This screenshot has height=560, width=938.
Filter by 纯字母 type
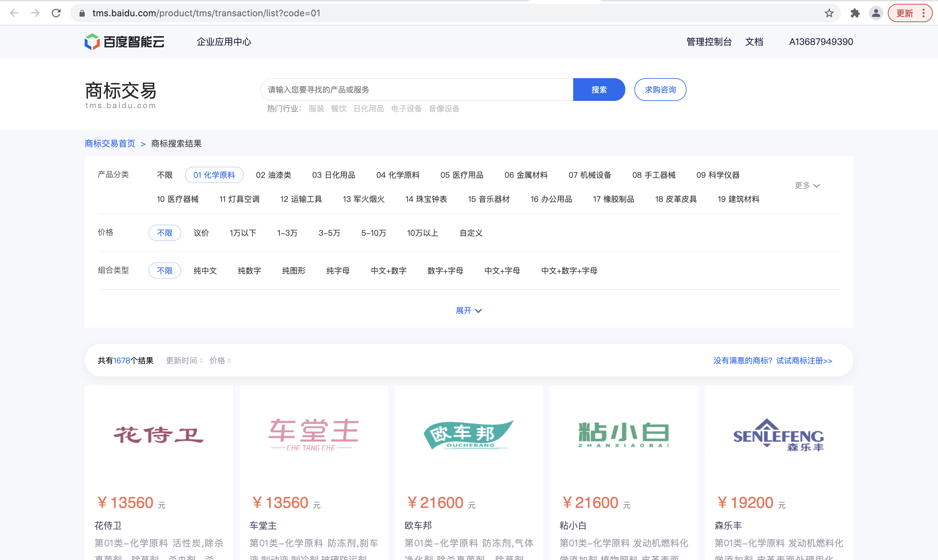338,271
